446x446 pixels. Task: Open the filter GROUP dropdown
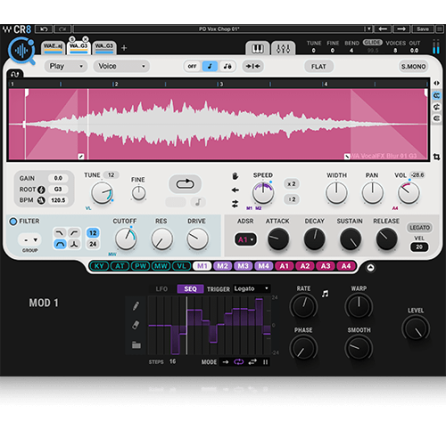tap(30, 240)
